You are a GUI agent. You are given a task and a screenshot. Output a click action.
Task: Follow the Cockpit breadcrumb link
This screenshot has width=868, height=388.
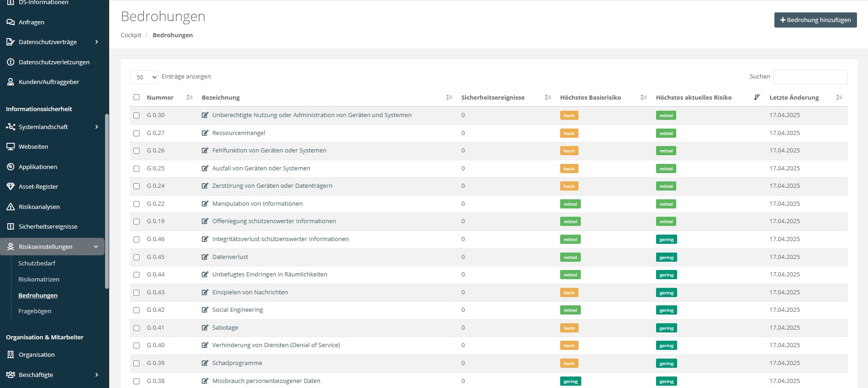coord(131,35)
